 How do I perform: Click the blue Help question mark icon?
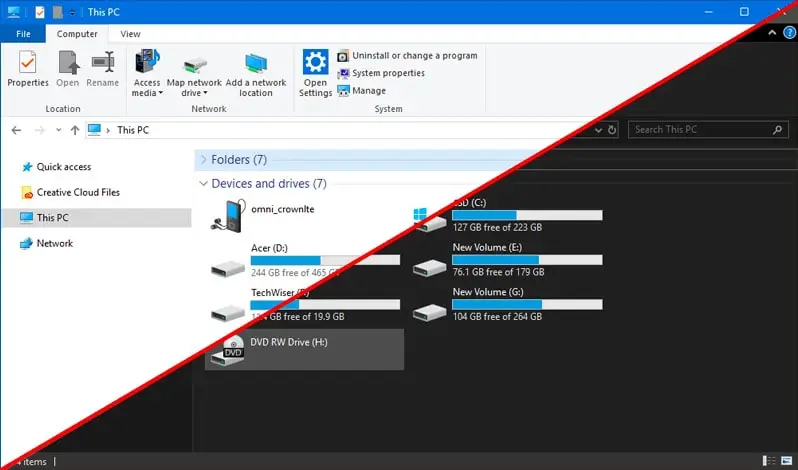tap(789, 33)
